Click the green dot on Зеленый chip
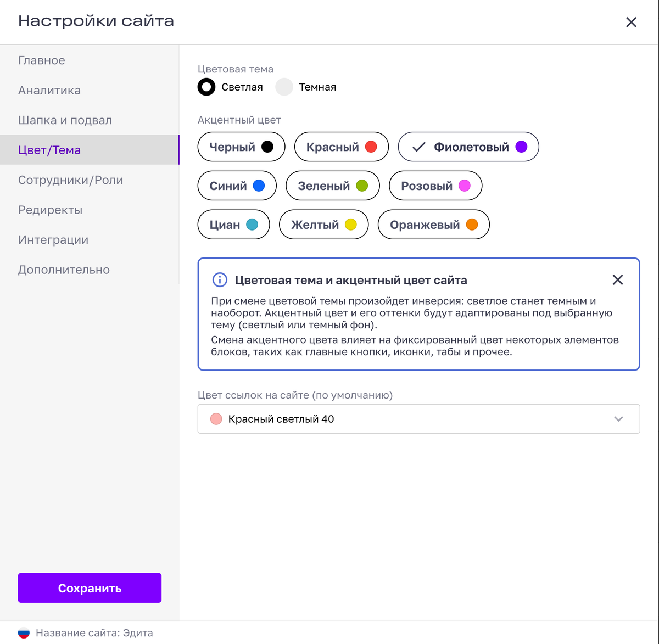Image resolution: width=659 pixels, height=644 pixels. (x=362, y=186)
